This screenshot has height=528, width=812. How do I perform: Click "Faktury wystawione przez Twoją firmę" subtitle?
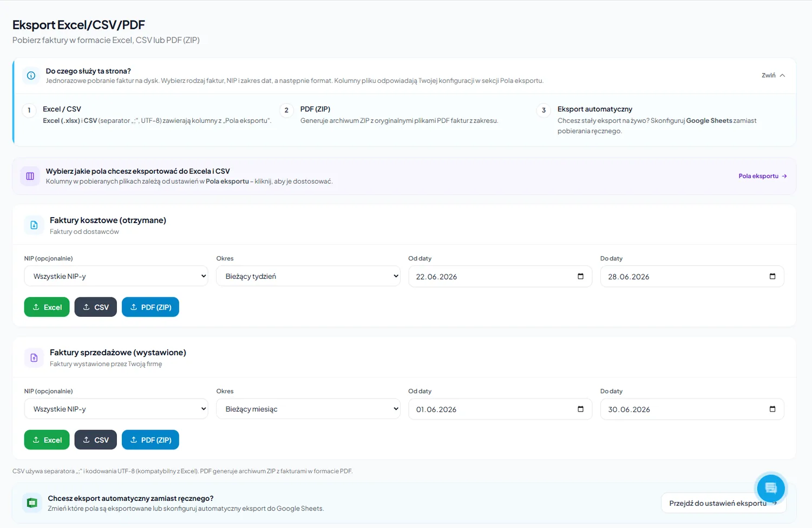106,364
